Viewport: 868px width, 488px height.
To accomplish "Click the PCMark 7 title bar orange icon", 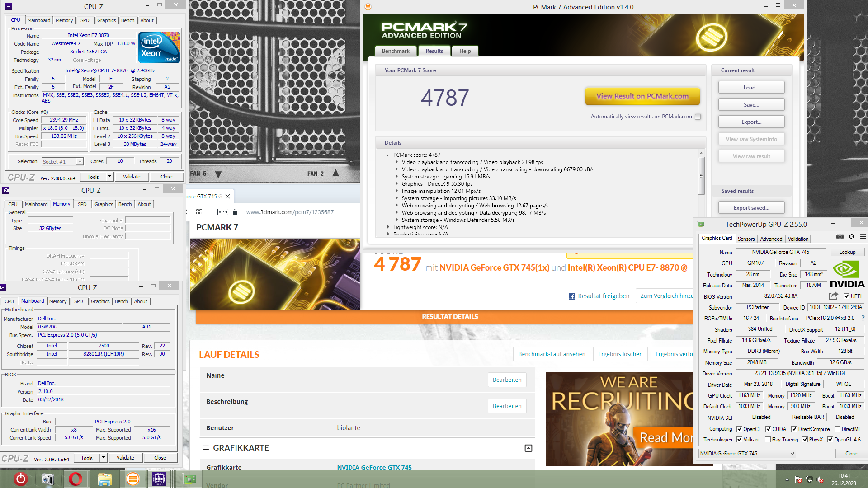I will point(368,7).
